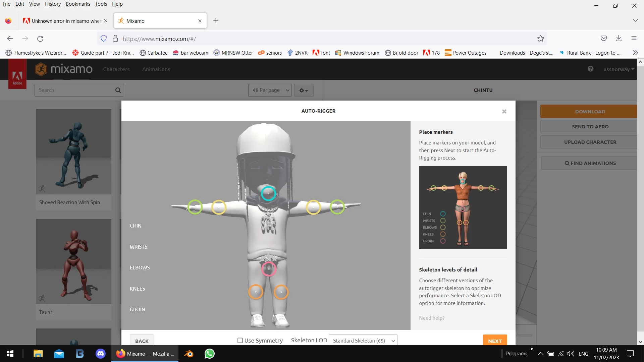Launch Blender from the taskbar
Viewport: 644px width, 362px height.
[189, 354]
